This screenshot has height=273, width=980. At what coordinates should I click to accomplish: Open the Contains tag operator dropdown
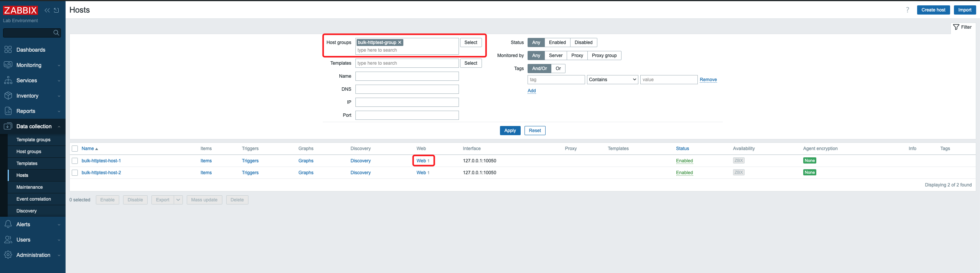612,80
